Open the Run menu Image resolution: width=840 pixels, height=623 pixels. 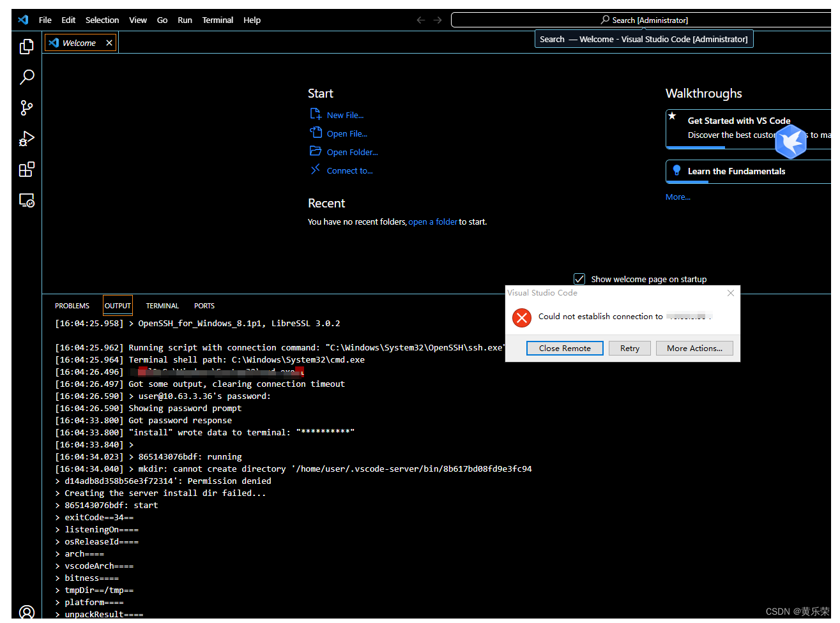185,20
